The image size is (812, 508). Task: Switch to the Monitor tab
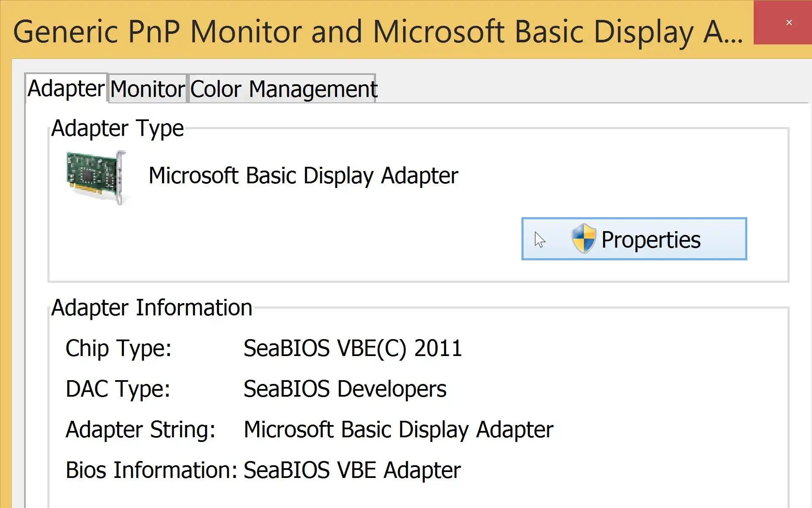tap(147, 89)
